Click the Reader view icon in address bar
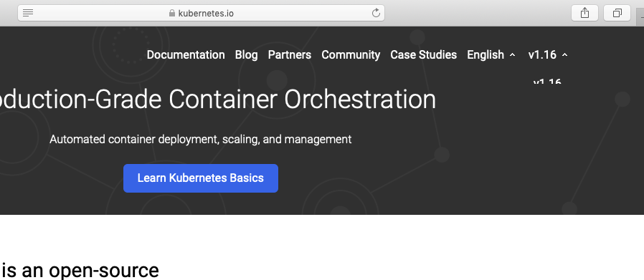 click(x=28, y=13)
